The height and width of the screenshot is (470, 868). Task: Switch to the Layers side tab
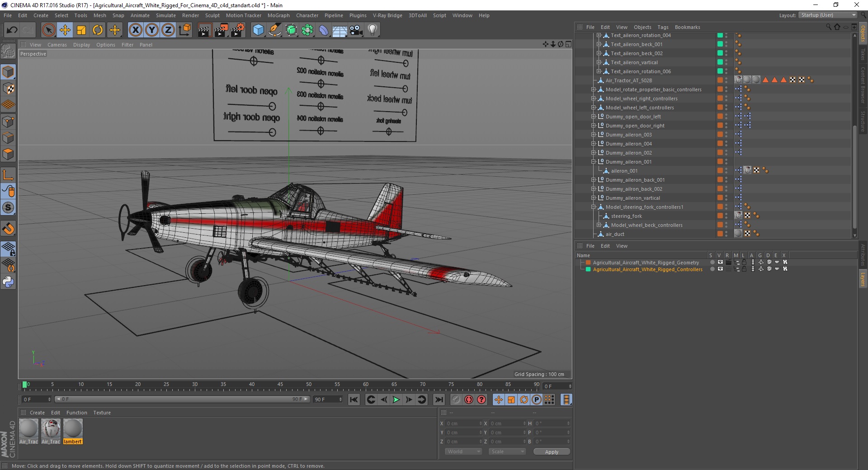click(863, 279)
